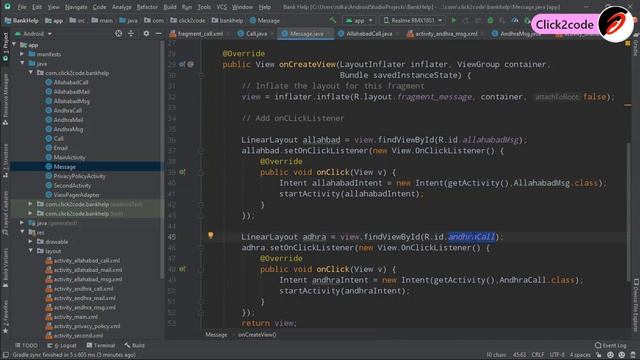Click the override gutter icon on line 39

(x=182, y=172)
